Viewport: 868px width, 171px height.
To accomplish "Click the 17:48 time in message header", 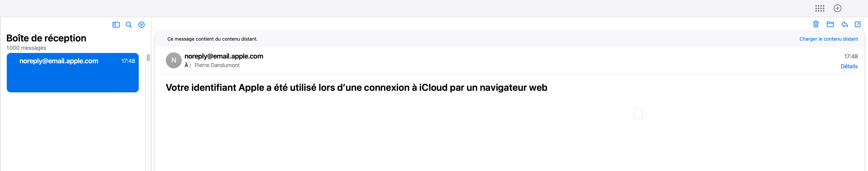I will [x=851, y=56].
